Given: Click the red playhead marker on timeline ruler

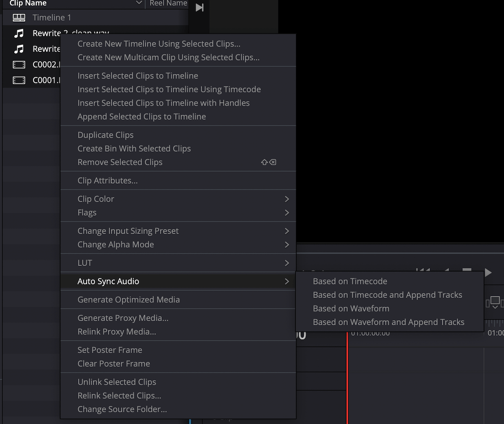Looking at the screenshot, I should pos(347,333).
